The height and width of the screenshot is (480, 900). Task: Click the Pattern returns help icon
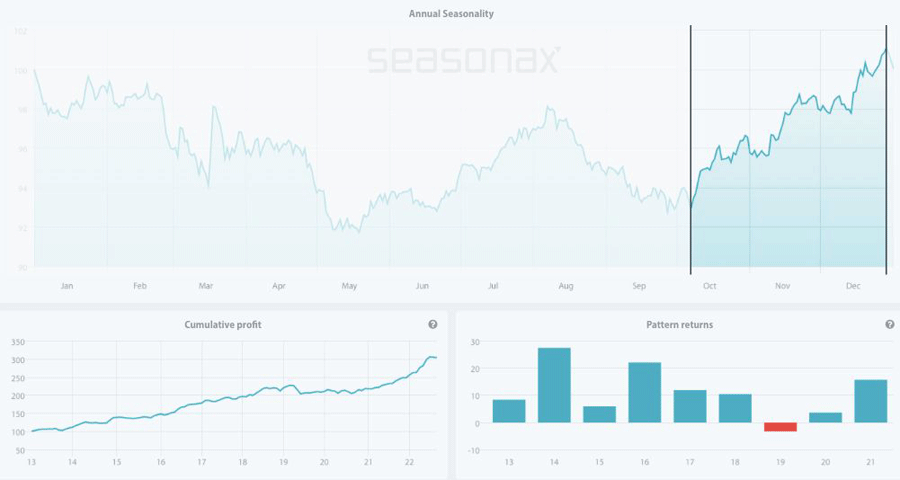pyautogui.click(x=890, y=324)
